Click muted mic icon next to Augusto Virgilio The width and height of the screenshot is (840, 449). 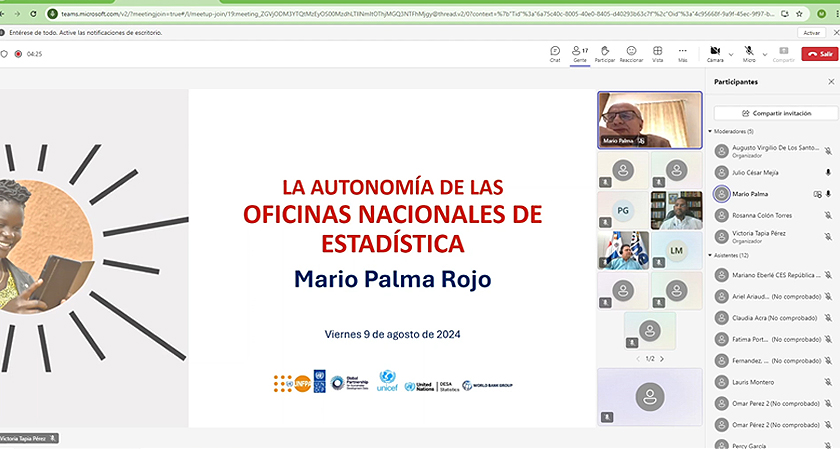click(828, 151)
